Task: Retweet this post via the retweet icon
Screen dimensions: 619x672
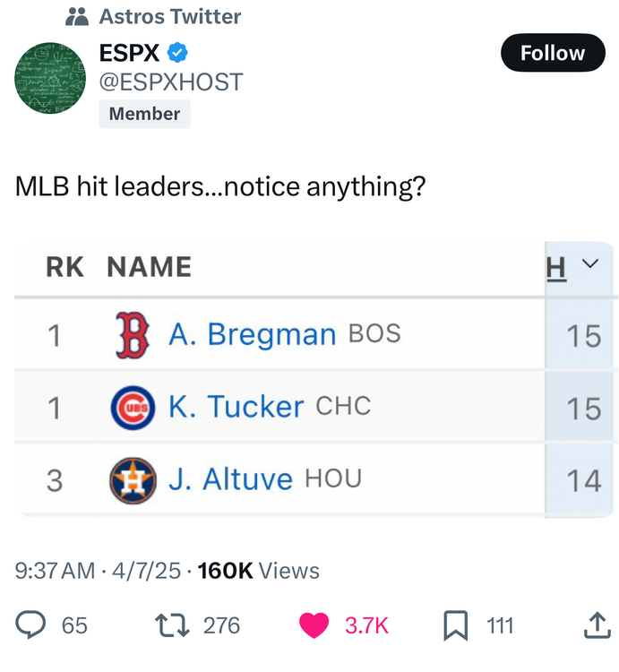Action: point(171,625)
